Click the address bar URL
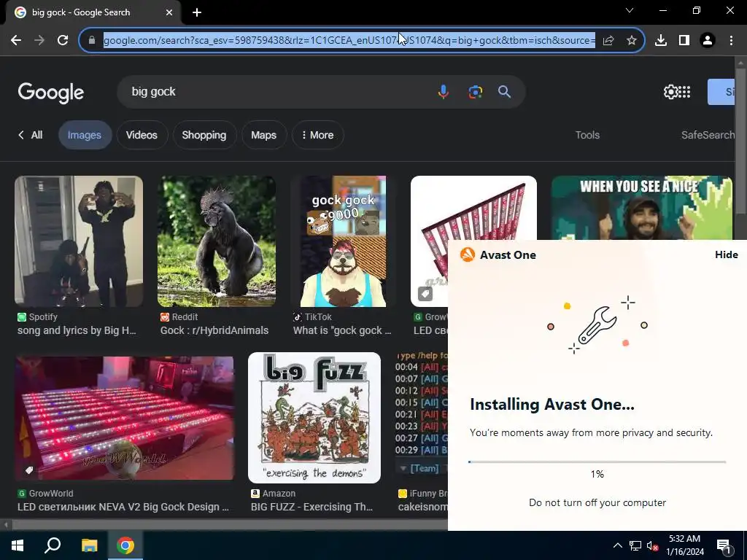 pos(349,41)
